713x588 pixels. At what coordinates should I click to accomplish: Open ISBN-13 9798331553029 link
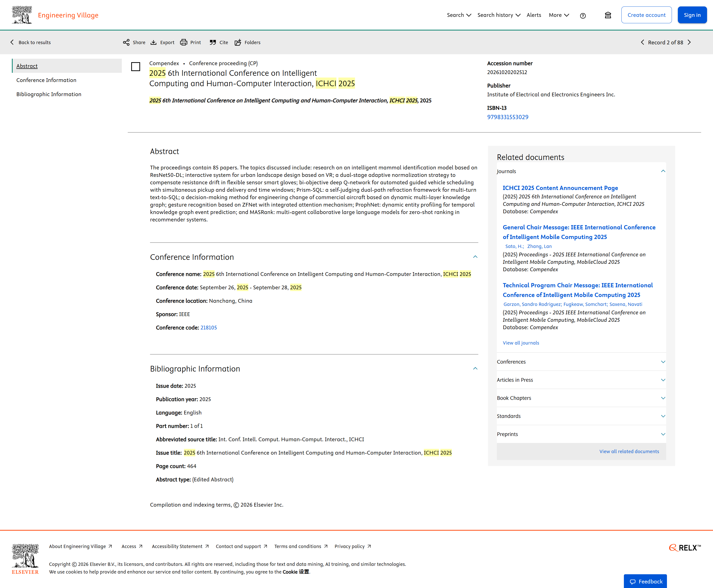[508, 117]
